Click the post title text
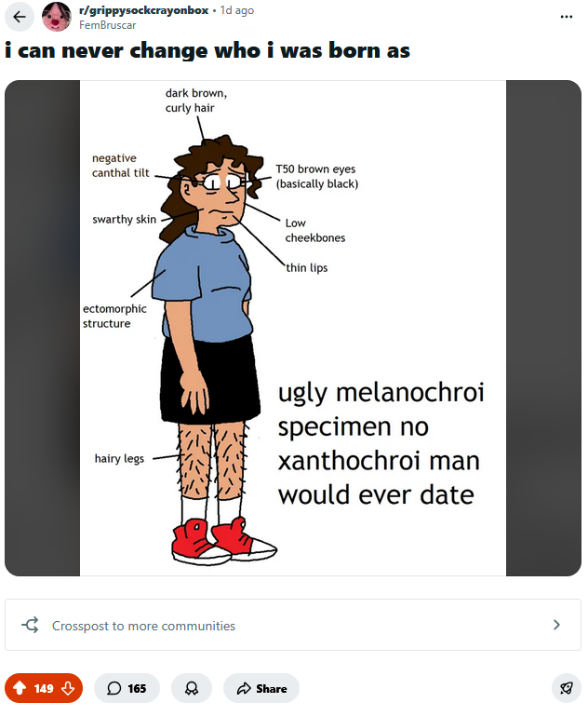The image size is (588, 716). click(x=207, y=50)
